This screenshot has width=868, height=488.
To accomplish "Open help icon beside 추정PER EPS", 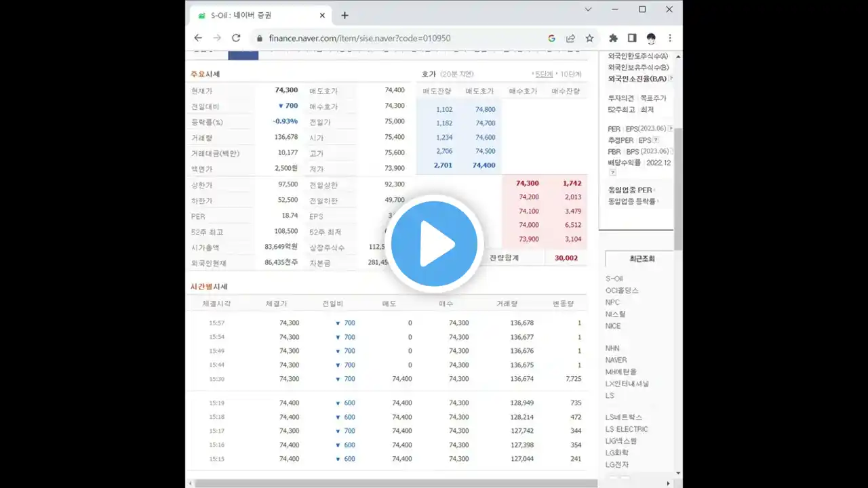I will point(656,140).
